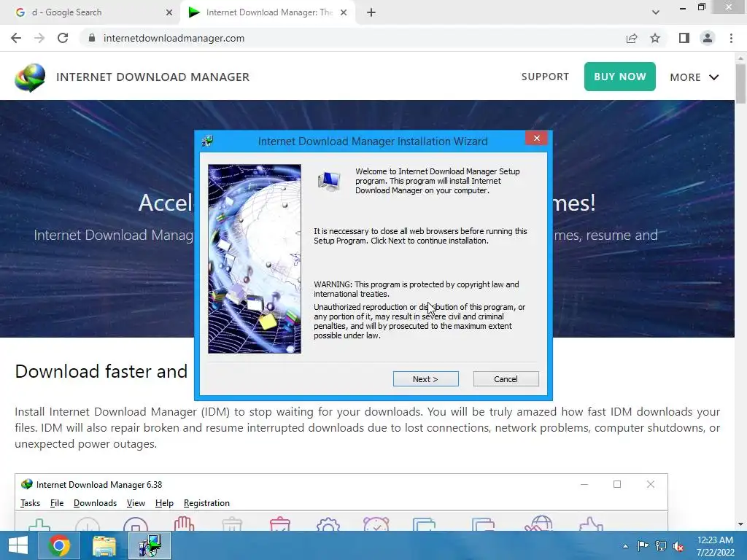The width and height of the screenshot is (747, 560).
Task: Cancel the IDM installation wizard
Action: point(506,379)
